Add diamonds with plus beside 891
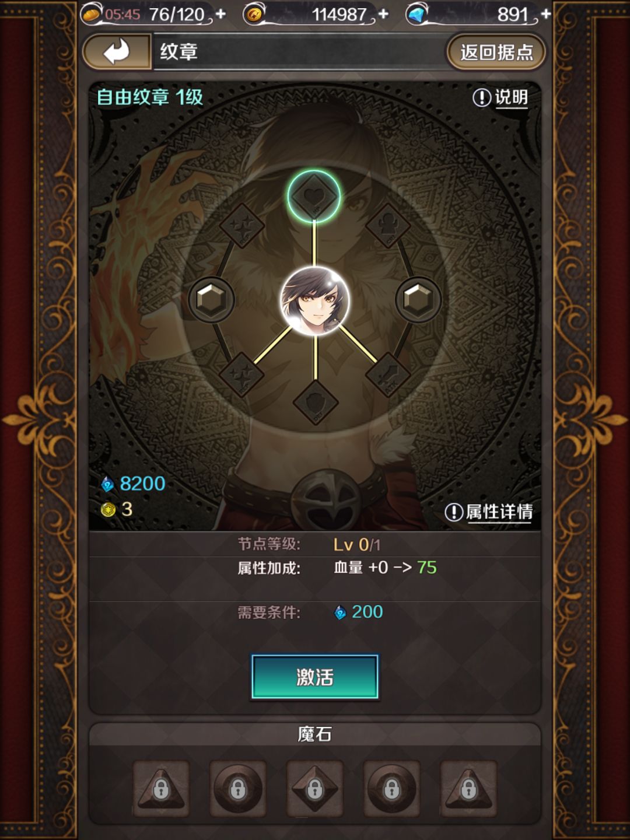The width and height of the screenshot is (630, 840). point(545,14)
